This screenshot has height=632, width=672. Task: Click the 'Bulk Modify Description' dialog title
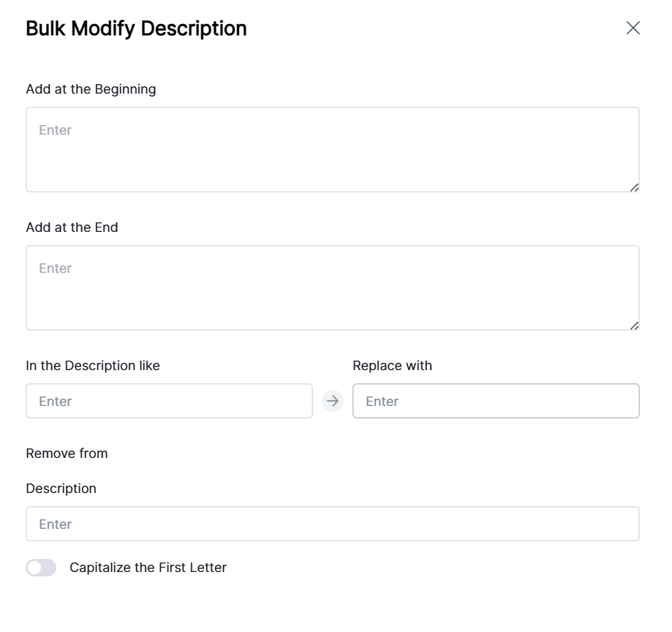pyautogui.click(x=136, y=29)
